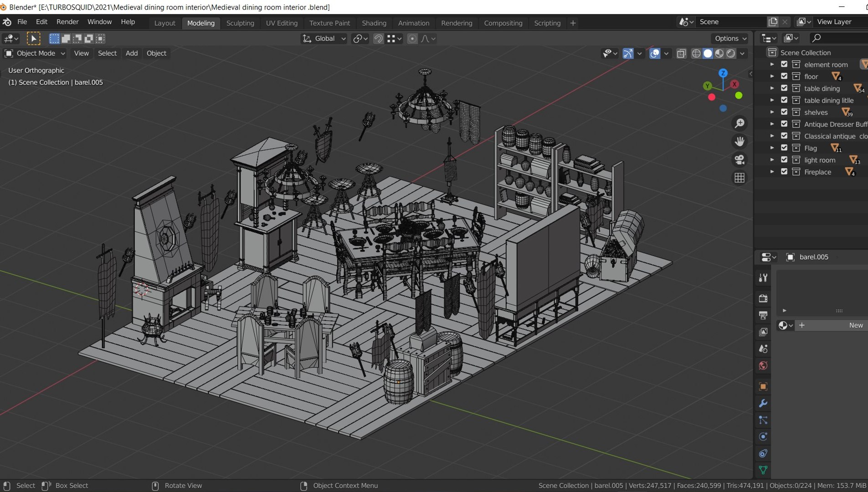Open the Object Properties tab
Image resolution: width=868 pixels, height=492 pixels.
[x=763, y=387]
